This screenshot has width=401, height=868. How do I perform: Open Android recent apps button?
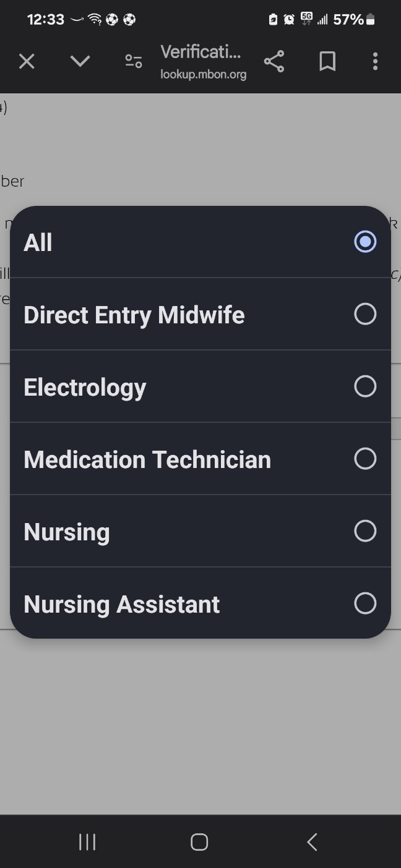[87, 841]
